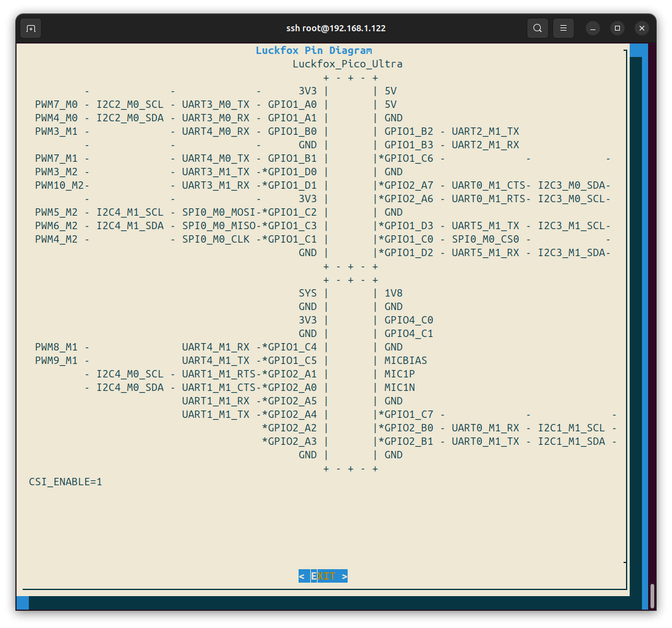The image size is (672, 628).
Task: Click the UART3_M1_RX label
Action: coord(216,186)
